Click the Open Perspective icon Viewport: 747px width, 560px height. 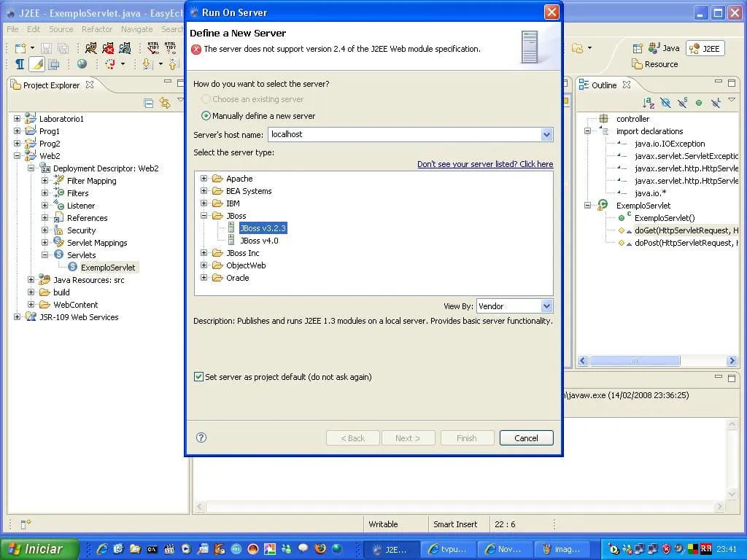(638, 48)
